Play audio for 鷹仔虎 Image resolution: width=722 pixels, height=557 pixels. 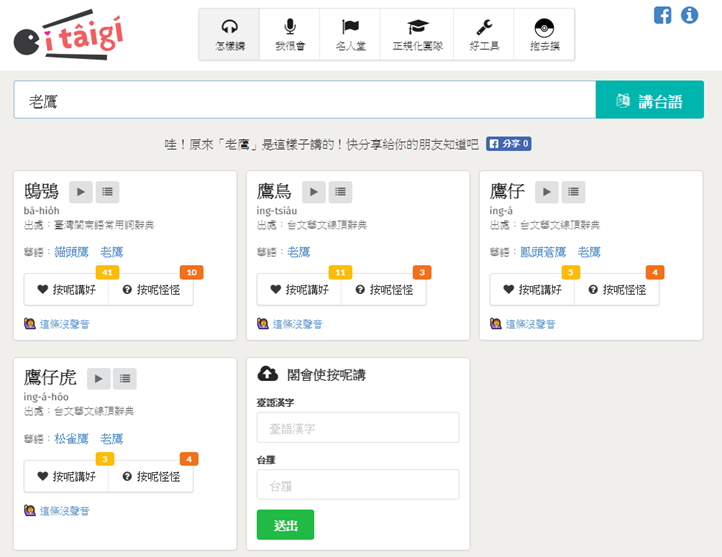point(98,378)
